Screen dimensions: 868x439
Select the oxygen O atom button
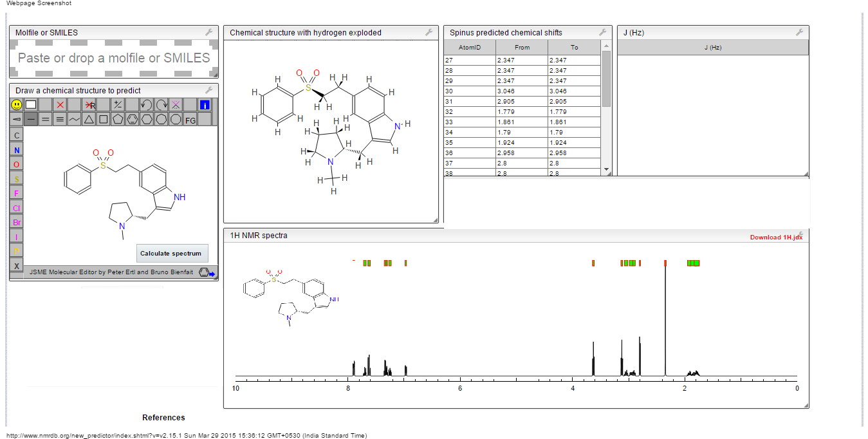tap(17, 164)
